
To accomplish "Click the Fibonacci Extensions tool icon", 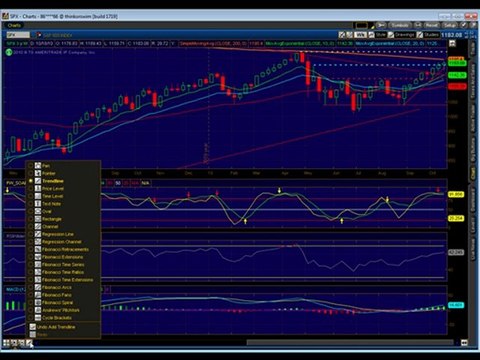I will pyautogui.click(x=38, y=257).
